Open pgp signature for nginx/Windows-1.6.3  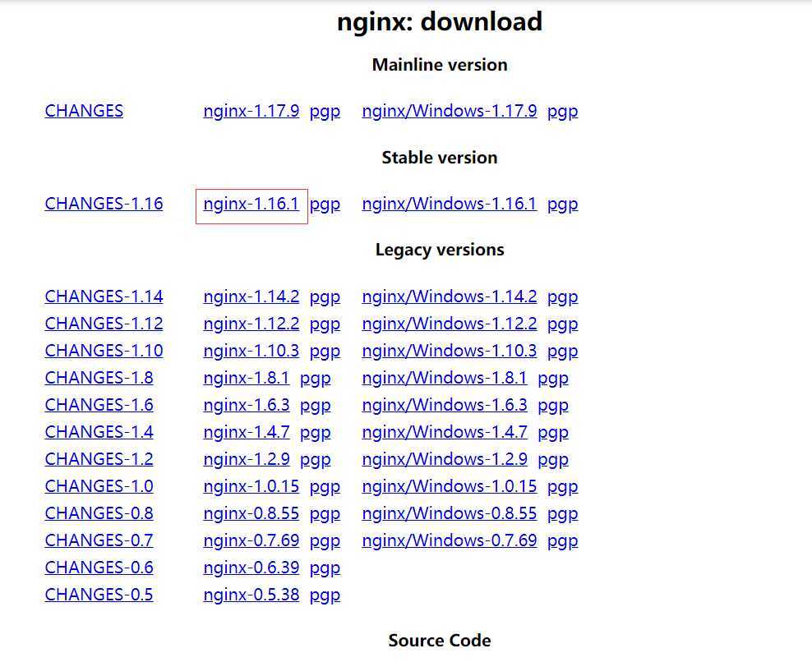(553, 405)
